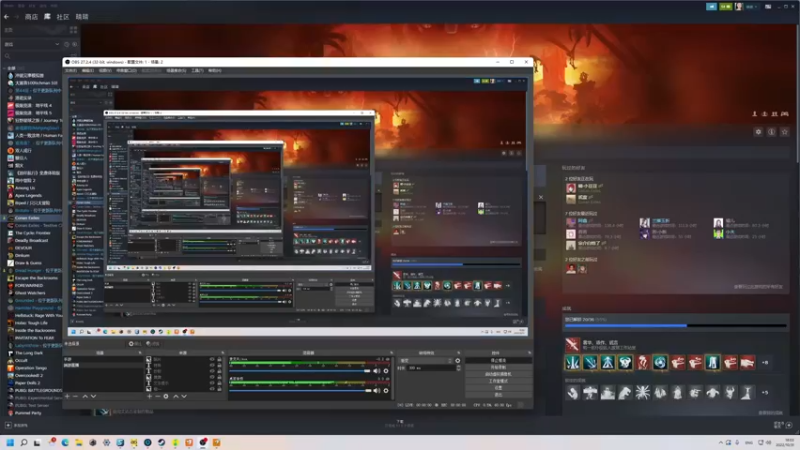Go back with Steam's back arrow
The width and height of the screenshot is (800, 450).
tap(6, 17)
